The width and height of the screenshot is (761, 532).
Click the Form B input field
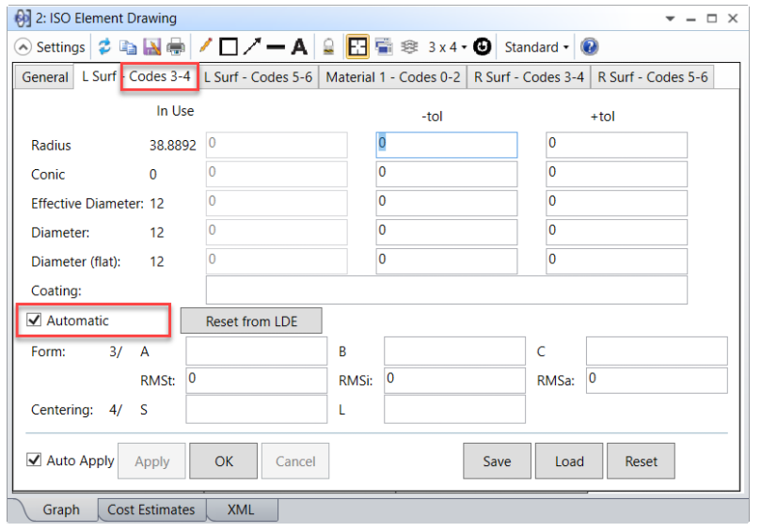click(454, 352)
